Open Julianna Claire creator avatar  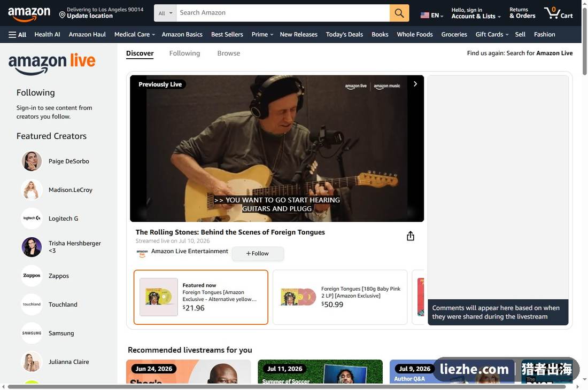click(32, 362)
